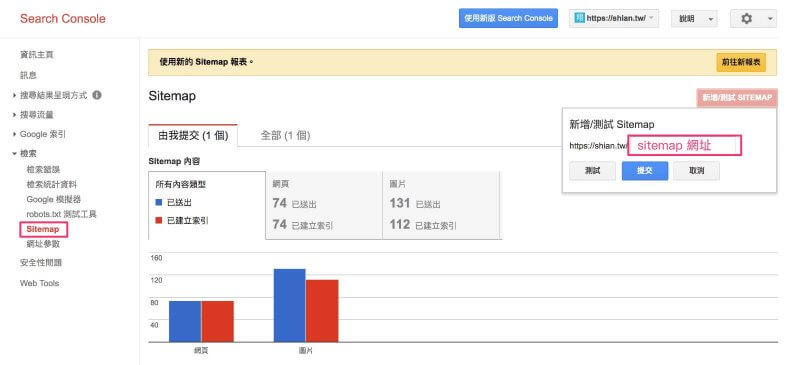The height and width of the screenshot is (365, 800).
Task: Switch to 全部 (1 個) tab
Action: (x=285, y=135)
